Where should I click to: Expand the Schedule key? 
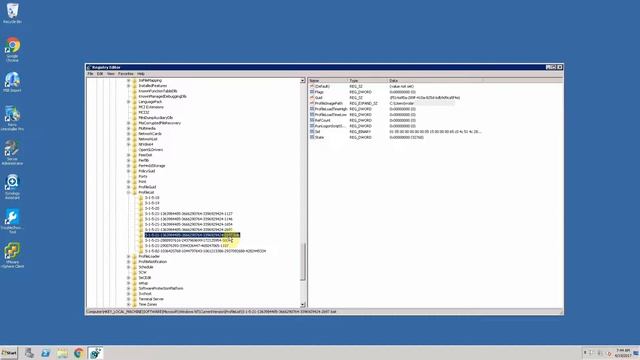128,267
